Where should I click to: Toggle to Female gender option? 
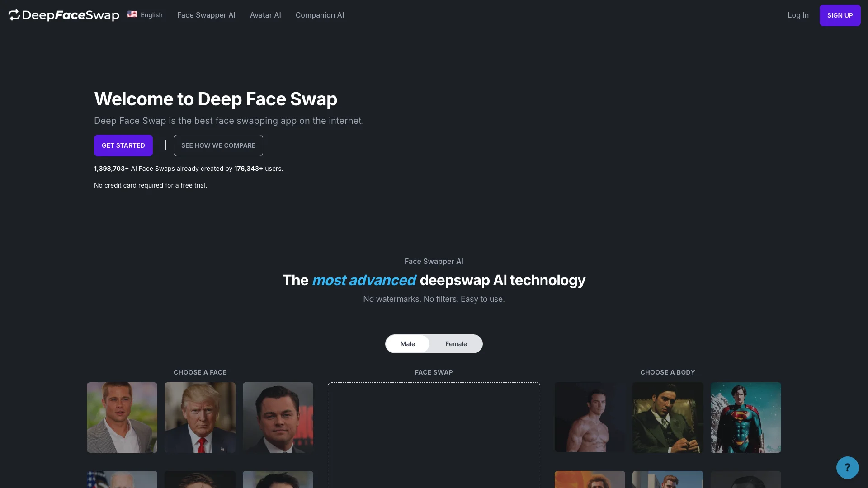455,343
